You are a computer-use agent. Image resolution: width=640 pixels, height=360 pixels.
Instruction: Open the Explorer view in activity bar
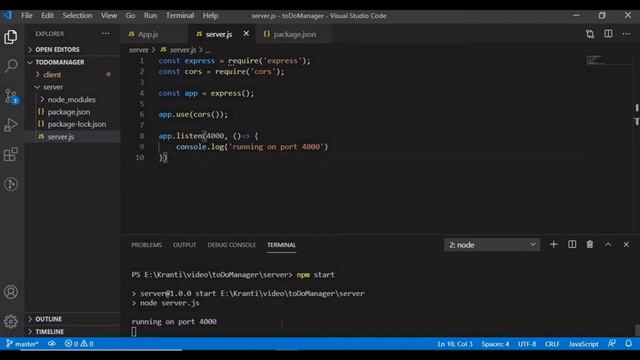11,37
